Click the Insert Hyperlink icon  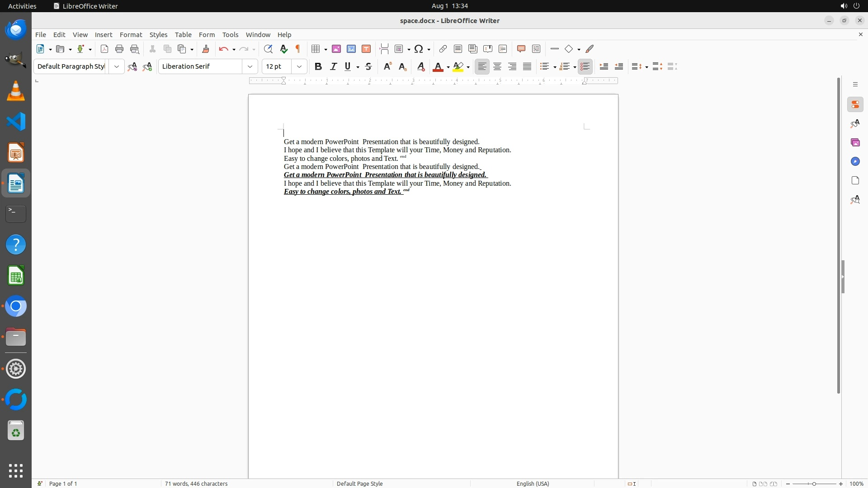tap(443, 49)
